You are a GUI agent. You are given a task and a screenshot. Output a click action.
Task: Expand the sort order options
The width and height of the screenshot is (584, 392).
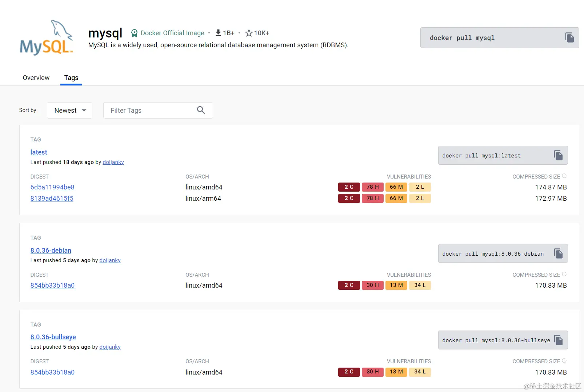[x=84, y=110]
